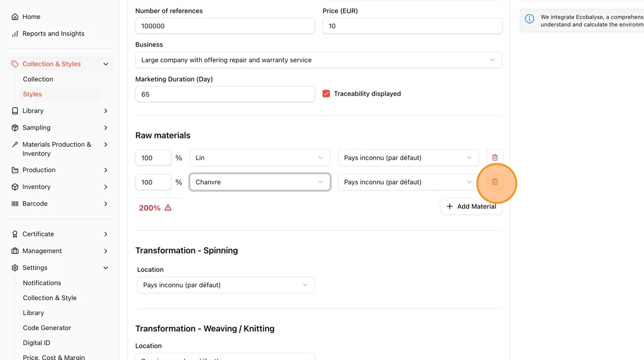Image resolution: width=644 pixels, height=360 pixels.
Task: Click the blue info icon for Ecobalyse
Action: [x=530, y=18]
